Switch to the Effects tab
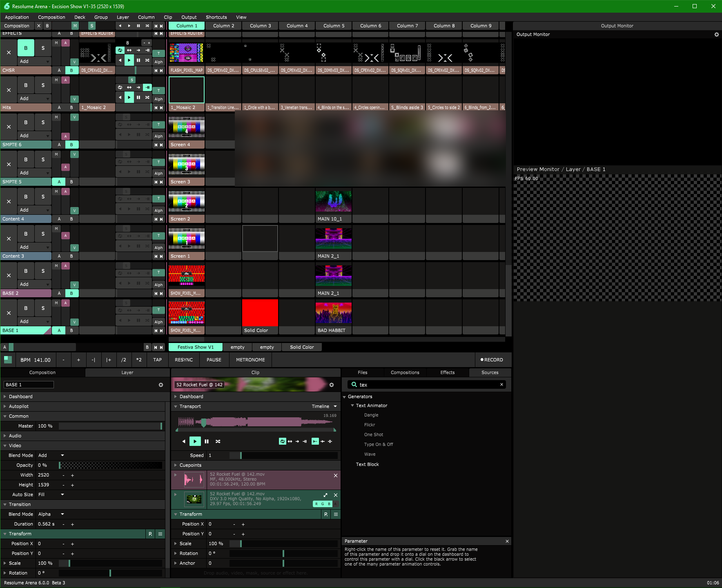Screen dimensions: 722x588 point(447,372)
